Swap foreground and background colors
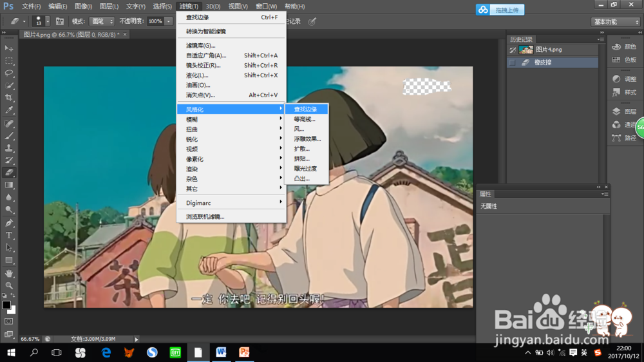This screenshot has width=644, height=362. pyautogui.click(x=13, y=296)
